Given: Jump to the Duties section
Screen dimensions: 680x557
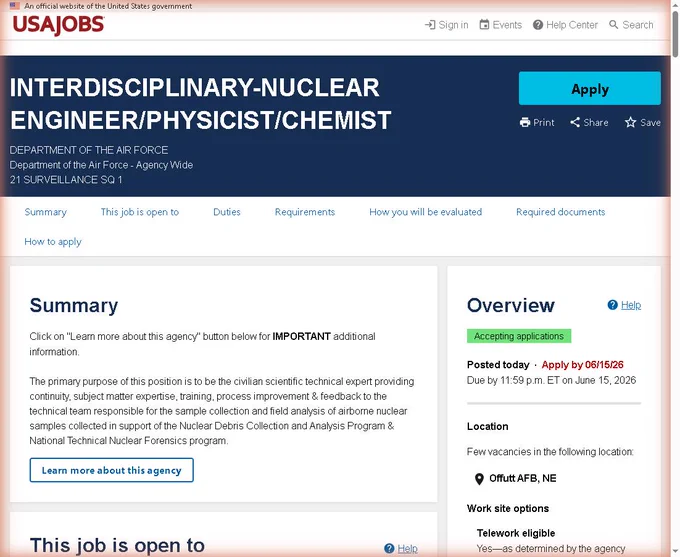Looking at the screenshot, I should pos(227,212).
